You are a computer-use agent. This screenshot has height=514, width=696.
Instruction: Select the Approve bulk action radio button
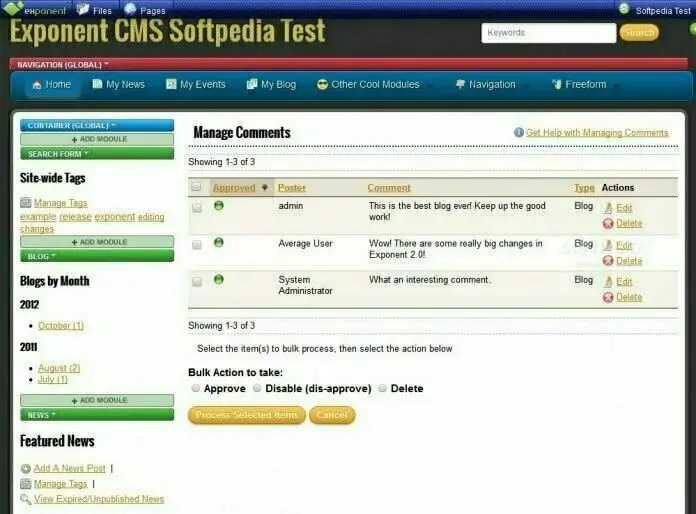[195, 388]
